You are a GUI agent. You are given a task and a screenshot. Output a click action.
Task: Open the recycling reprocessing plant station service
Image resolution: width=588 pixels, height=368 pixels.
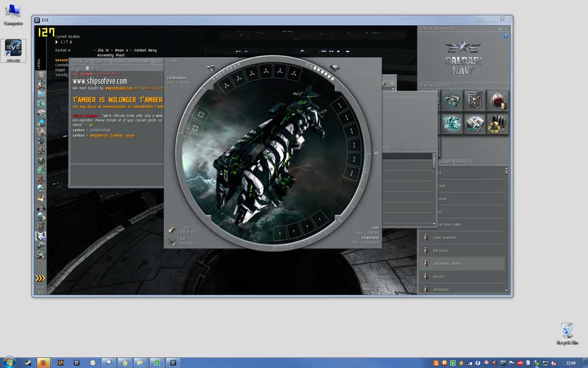click(x=498, y=123)
